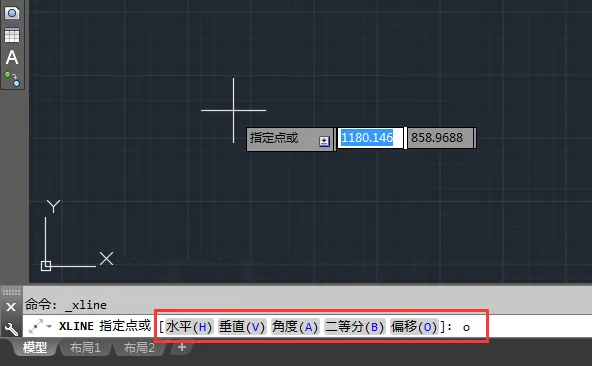592x366 pixels.
Task: Click the command history line _xline
Action: [x=66, y=305]
